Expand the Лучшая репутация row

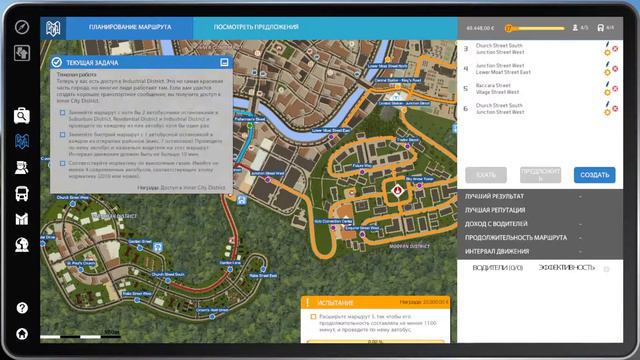[x=540, y=210]
